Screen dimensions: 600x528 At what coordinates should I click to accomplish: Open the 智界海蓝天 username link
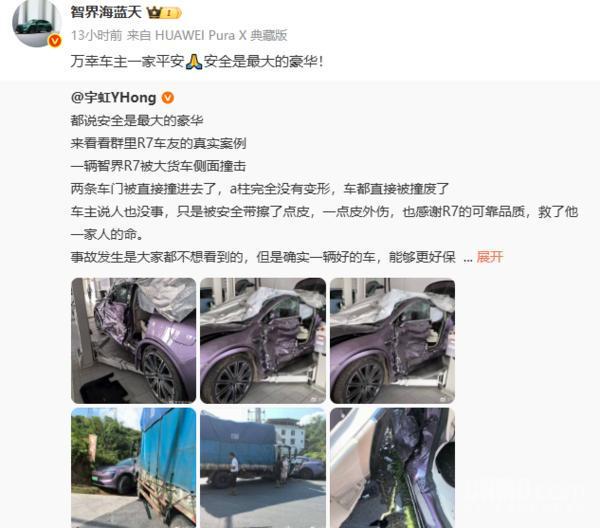106,12
